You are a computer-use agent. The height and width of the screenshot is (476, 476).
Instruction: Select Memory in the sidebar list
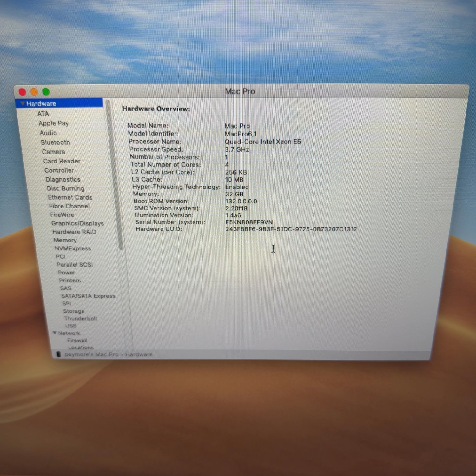tap(65, 240)
